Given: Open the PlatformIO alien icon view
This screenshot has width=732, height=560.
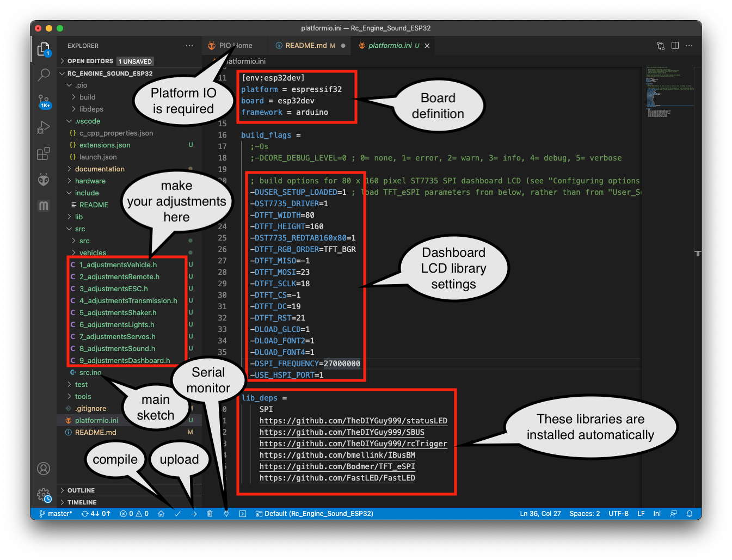Looking at the screenshot, I should 44,179.
